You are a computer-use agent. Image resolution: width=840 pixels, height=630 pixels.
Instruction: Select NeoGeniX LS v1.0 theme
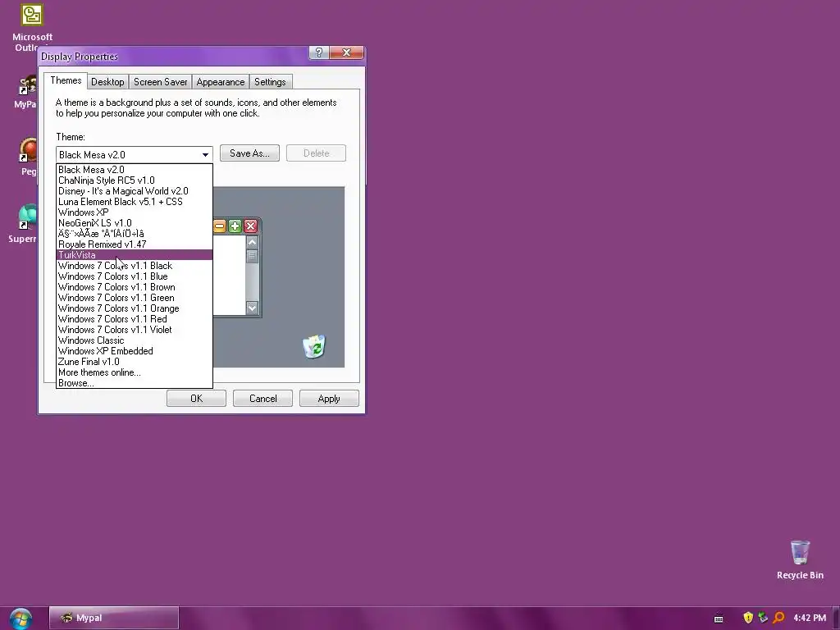(135, 223)
